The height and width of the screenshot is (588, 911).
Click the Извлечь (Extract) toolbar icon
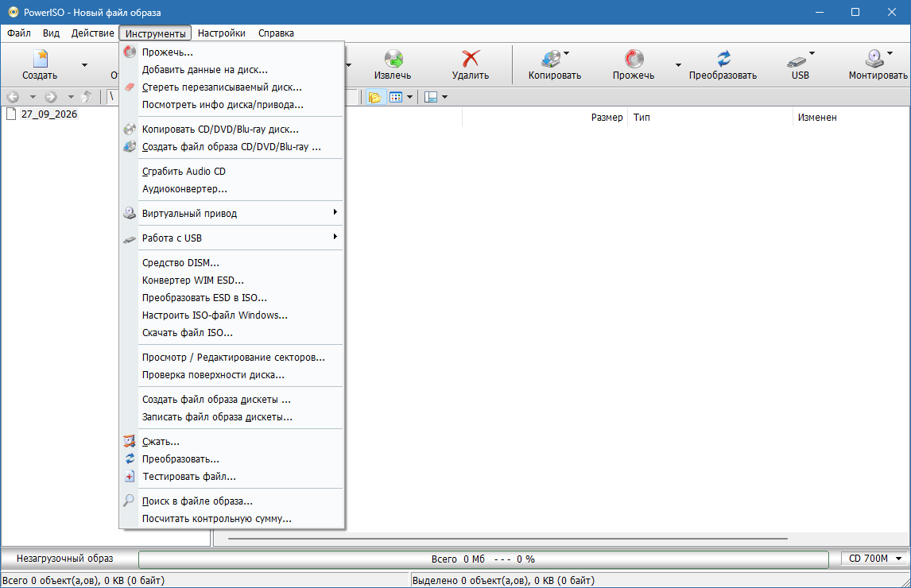[393, 59]
